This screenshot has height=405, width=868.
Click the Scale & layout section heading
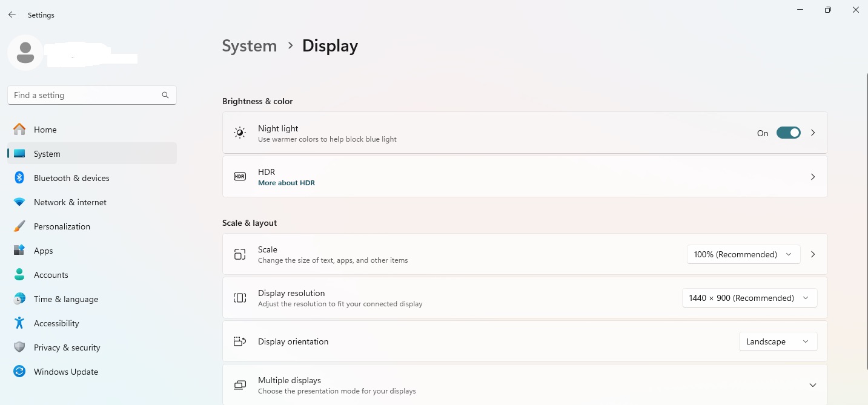[250, 223]
